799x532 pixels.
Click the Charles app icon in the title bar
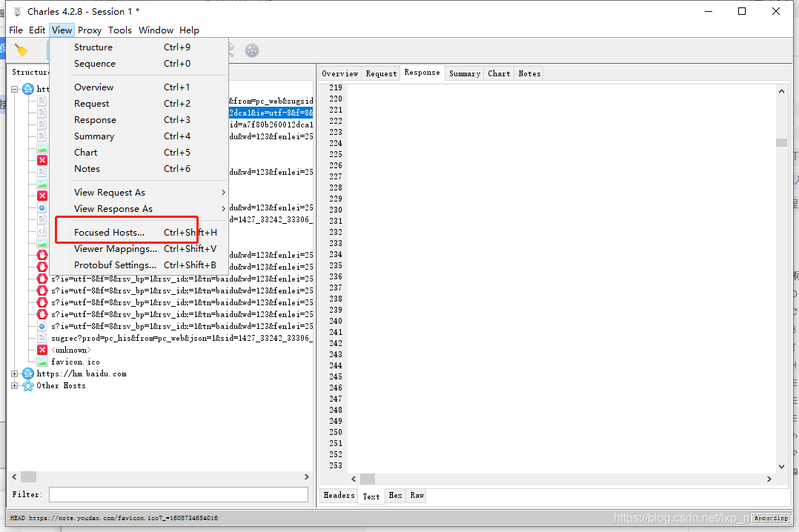click(17, 11)
